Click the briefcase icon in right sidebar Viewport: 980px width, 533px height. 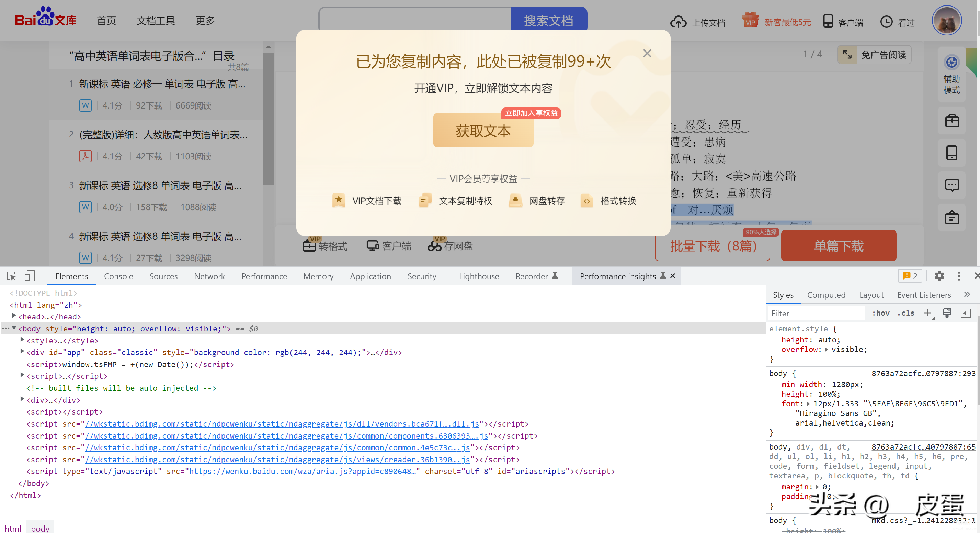[x=951, y=121]
